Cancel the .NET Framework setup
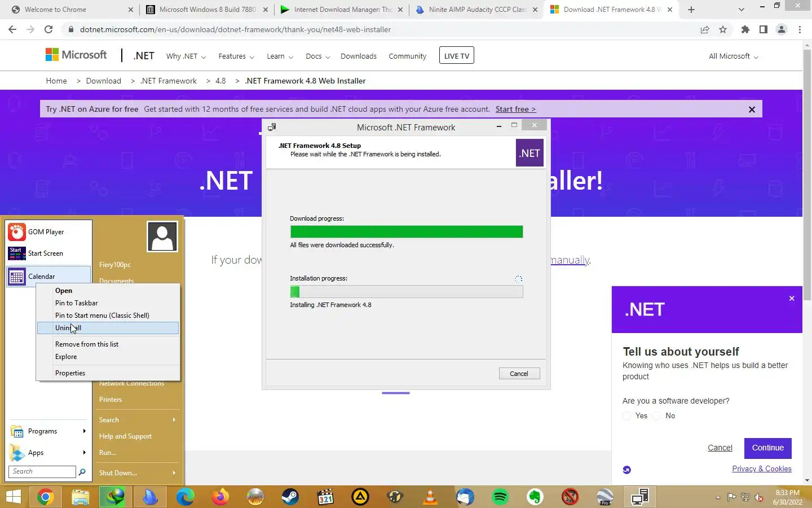The image size is (812, 508). 519,374
